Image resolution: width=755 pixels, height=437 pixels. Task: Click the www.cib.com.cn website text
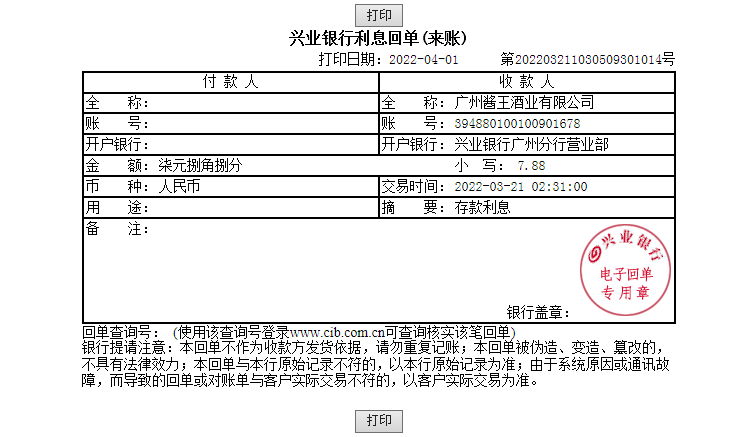(337, 333)
